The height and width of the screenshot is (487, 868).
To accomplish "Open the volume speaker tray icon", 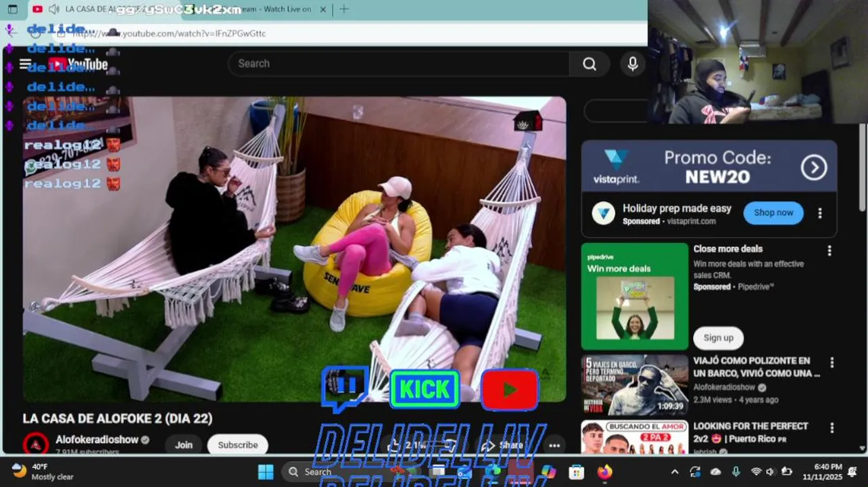I will coord(771,471).
